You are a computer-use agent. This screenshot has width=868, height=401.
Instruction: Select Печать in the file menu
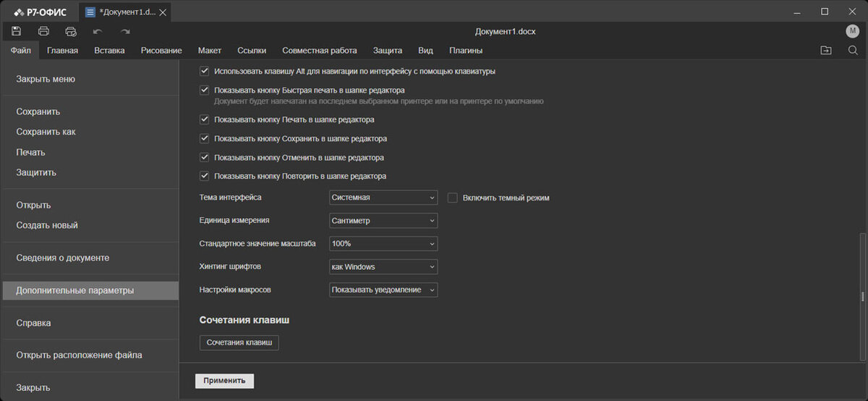(89, 152)
